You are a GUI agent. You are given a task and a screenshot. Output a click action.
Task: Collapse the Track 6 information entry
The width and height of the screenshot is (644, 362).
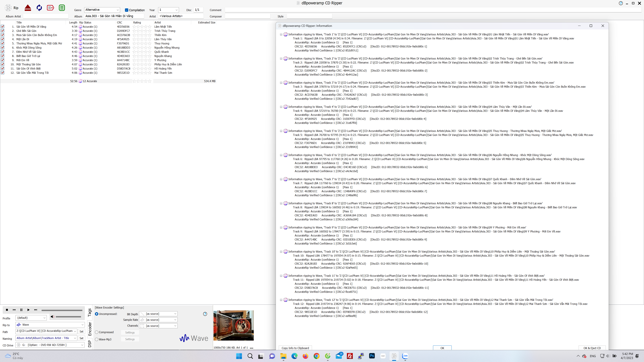point(281,155)
